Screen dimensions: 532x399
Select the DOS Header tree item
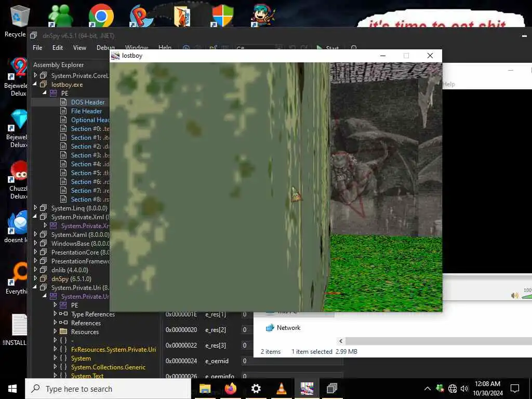[x=87, y=102]
